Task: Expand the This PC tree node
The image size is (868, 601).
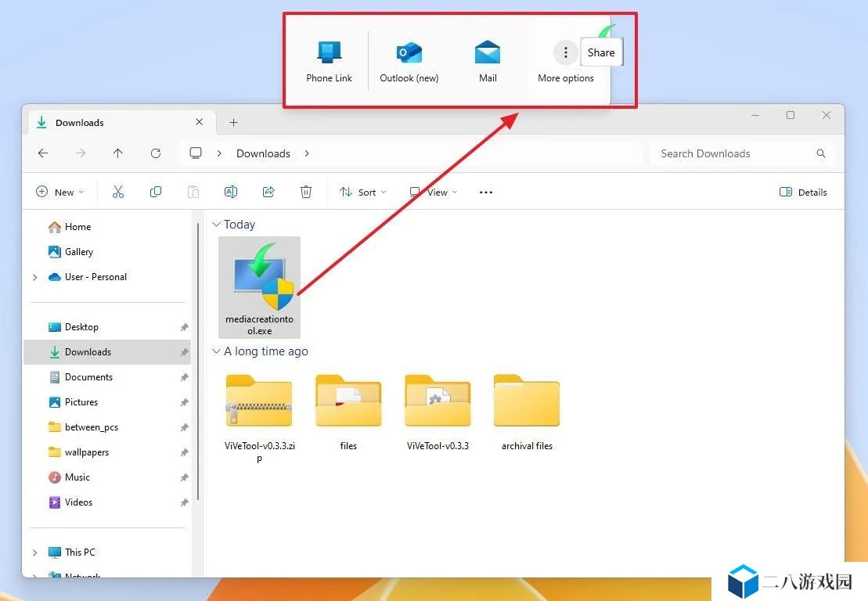Action: pyautogui.click(x=35, y=552)
